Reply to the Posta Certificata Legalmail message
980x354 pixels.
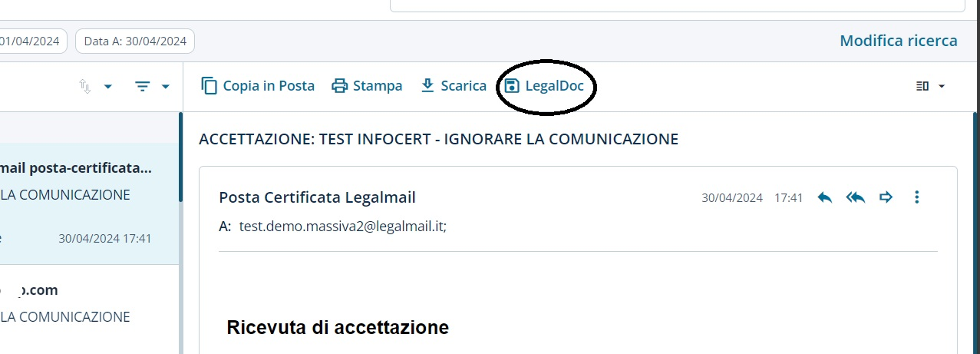tap(825, 197)
